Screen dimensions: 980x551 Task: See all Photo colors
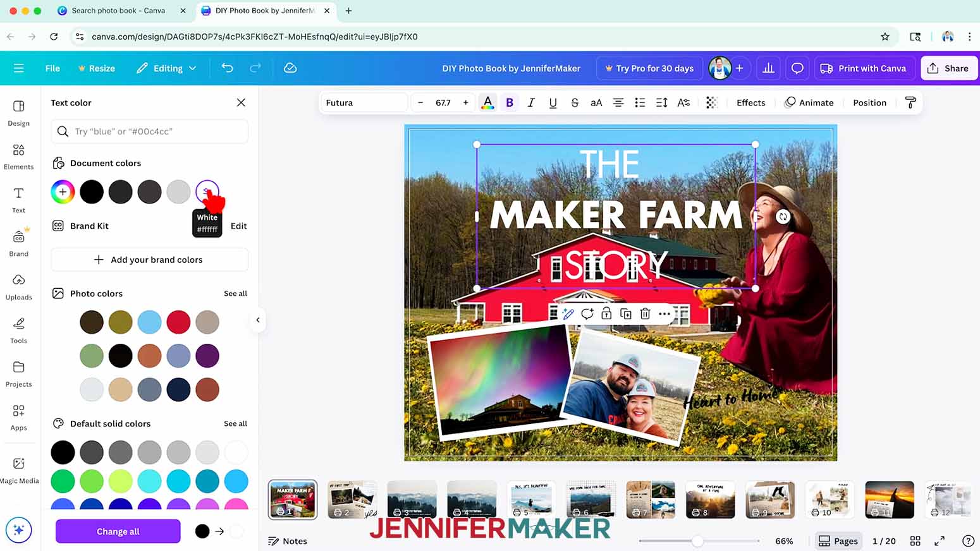pyautogui.click(x=235, y=293)
